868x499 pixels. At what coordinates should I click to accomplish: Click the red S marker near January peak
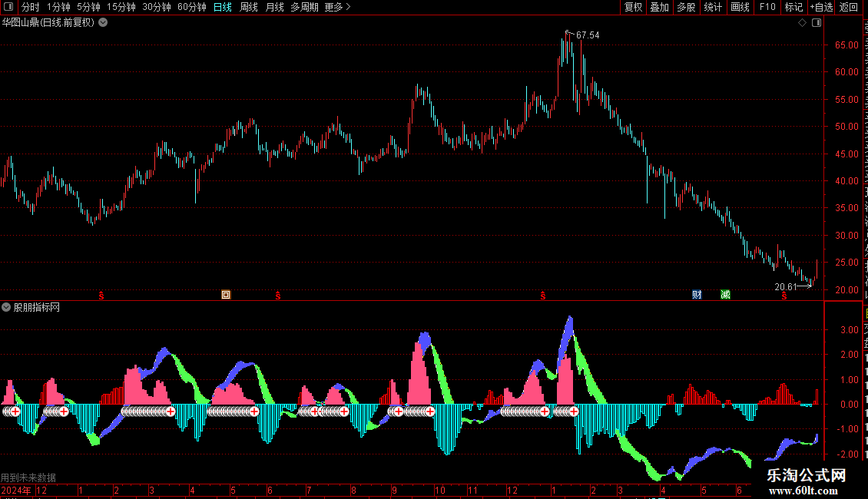coord(543,296)
